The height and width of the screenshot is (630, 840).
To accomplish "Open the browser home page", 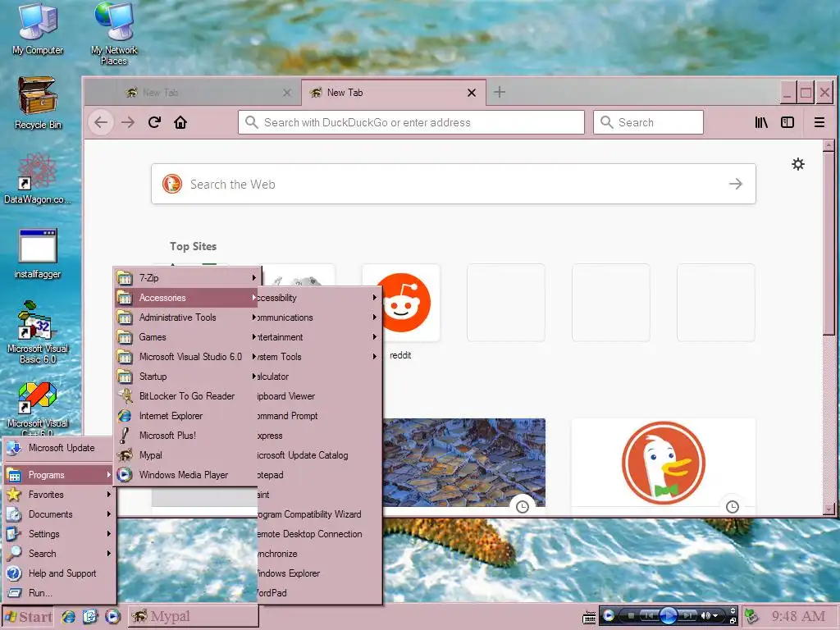I will tap(180, 122).
